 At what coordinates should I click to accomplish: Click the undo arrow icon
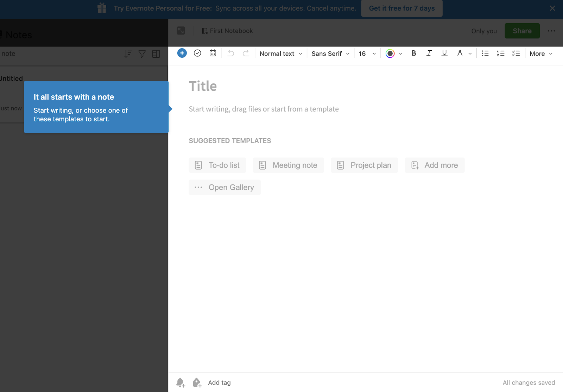coord(230,53)
